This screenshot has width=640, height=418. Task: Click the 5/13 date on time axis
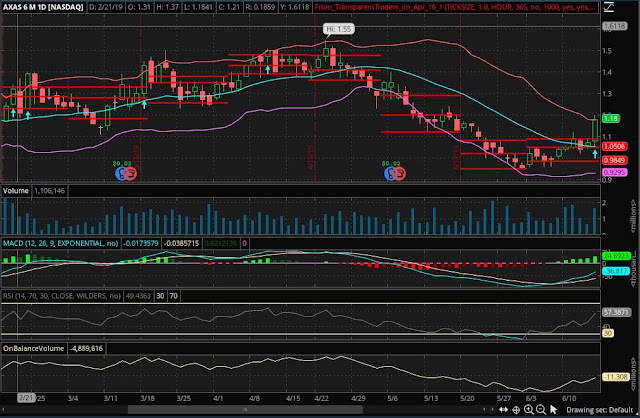click(x=431, y=398)
